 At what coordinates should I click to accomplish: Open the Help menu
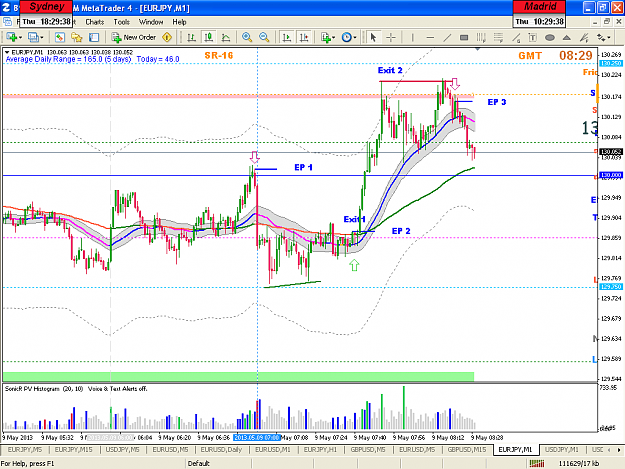[x=179, y=22]
